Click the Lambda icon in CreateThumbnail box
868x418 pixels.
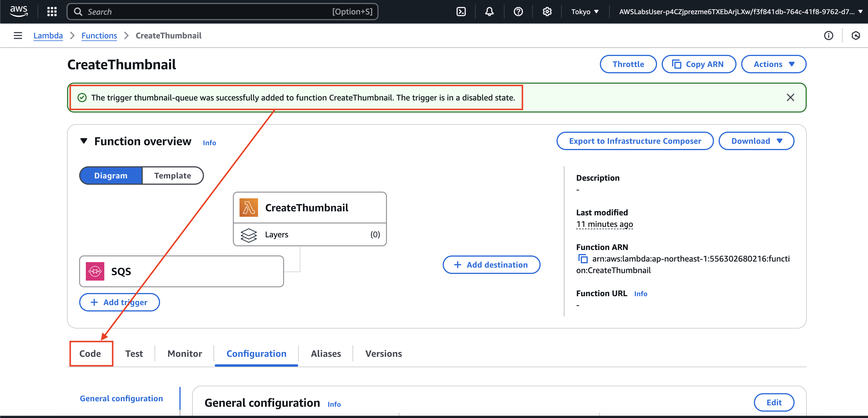pos(249,208)
